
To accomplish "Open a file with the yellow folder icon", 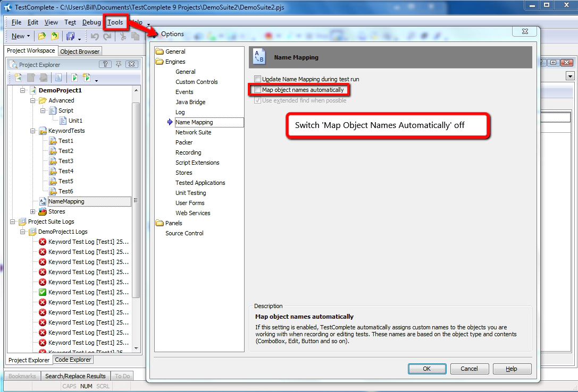I will tap(41, 36).
